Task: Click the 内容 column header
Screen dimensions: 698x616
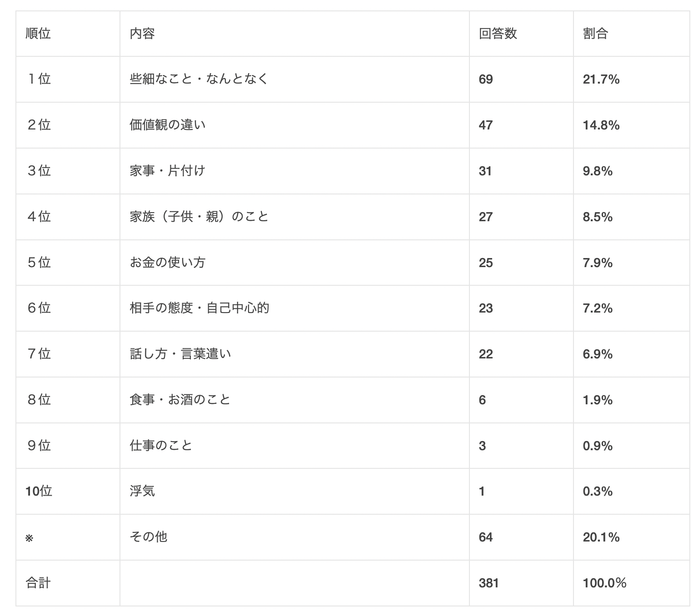Action: coord(142,34)
